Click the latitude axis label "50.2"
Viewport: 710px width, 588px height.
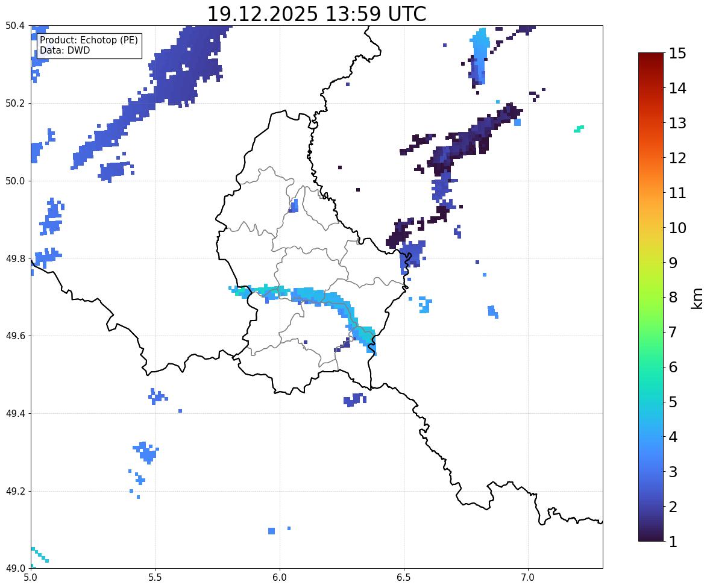[15, 104]
